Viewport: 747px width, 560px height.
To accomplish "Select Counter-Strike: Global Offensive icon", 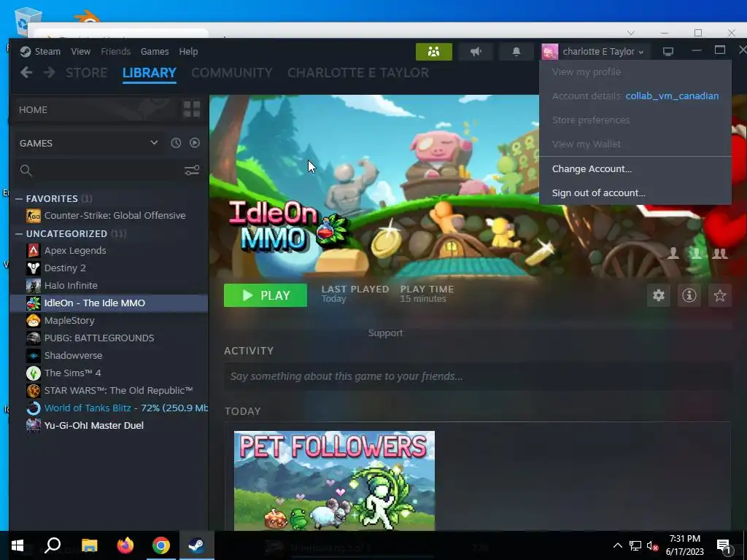I will pyautogui.click(x=34, y=216).
